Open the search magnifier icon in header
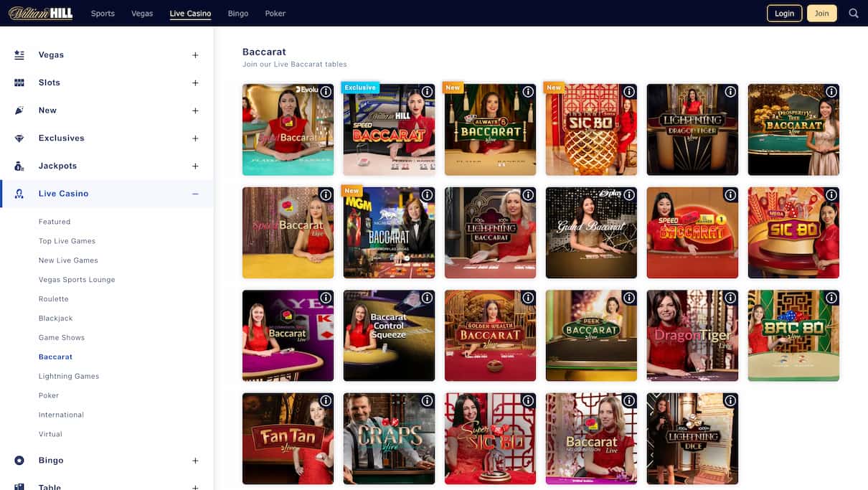 click(853, 13)
